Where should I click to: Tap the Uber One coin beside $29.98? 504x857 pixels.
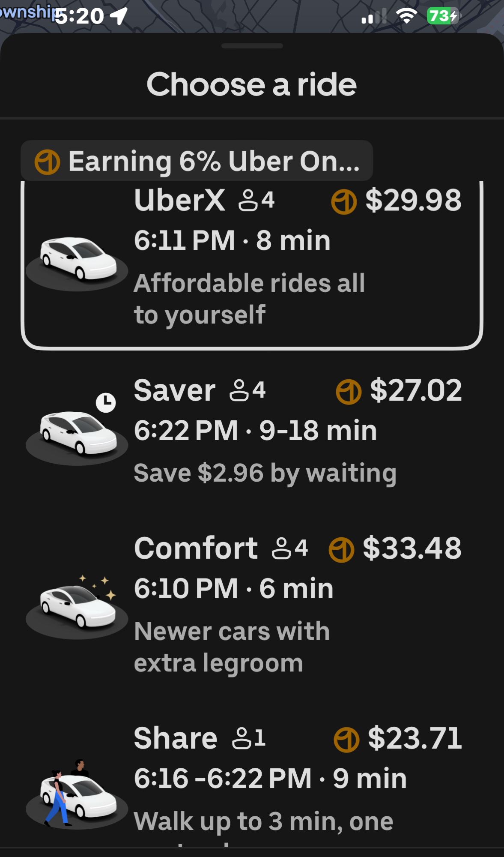[x=343, y=201]
